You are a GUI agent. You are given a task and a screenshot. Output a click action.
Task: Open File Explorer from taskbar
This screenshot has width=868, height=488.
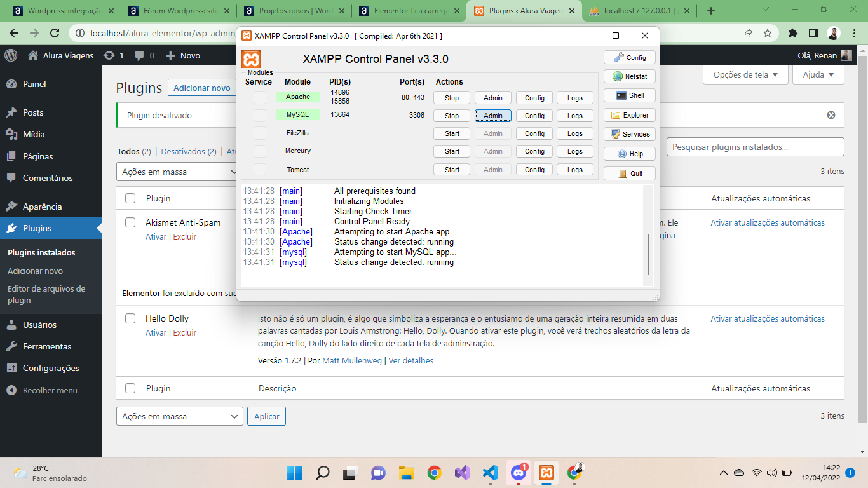coord(406,473)
